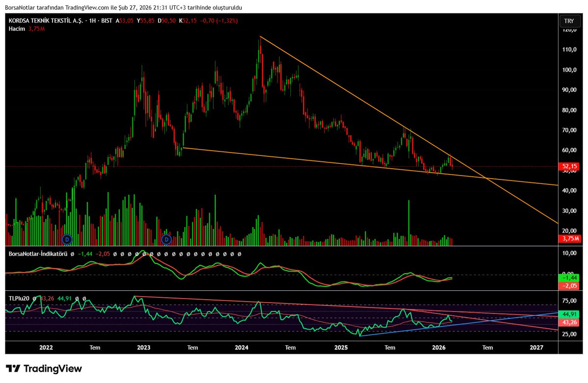Click the 2025 label on time axis
This screenshot has height=383, width=588.
(x=341, y=348)
